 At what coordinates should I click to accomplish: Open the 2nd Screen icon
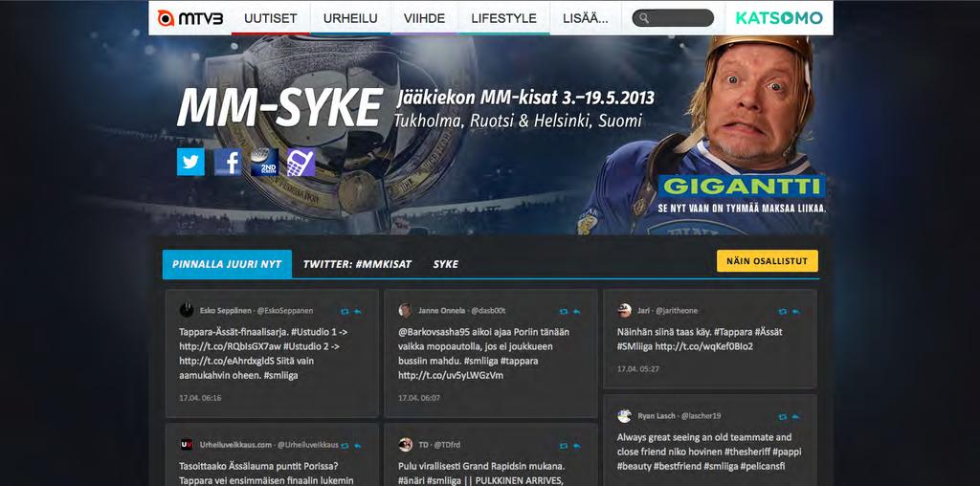pos(264,162)
